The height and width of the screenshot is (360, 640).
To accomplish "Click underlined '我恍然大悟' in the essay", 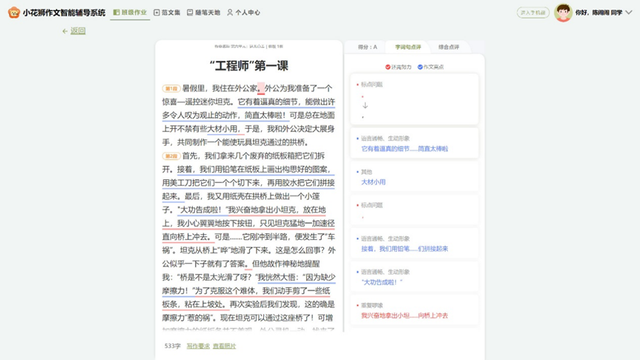I will pyautogui.click(x=277, y=278).
